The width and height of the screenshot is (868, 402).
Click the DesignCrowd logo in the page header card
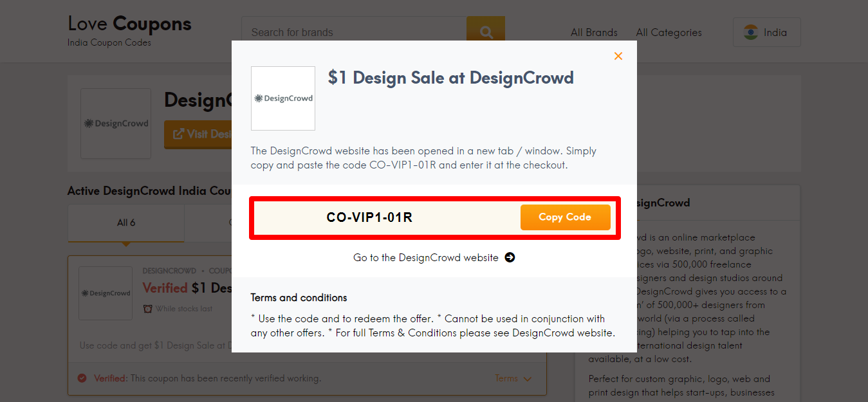116,123
